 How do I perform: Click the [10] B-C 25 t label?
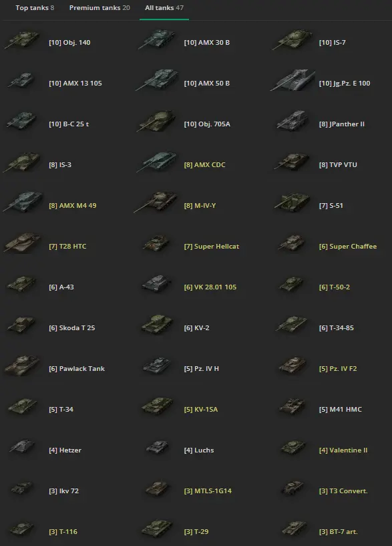pyautogui.click(x=69, y=124)
